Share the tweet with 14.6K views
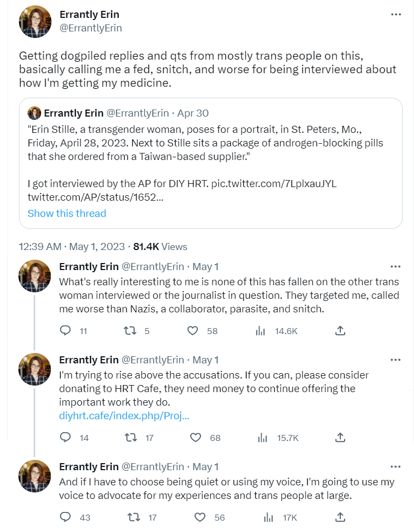Image resolution: width=414 pixels, height=532 pixels. click(x=340, y=331)
